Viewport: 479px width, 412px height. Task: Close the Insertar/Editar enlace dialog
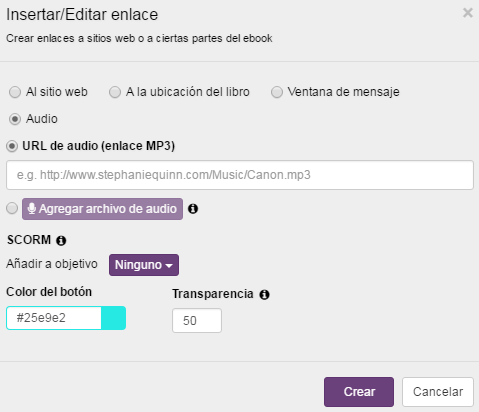pos(468,13)
